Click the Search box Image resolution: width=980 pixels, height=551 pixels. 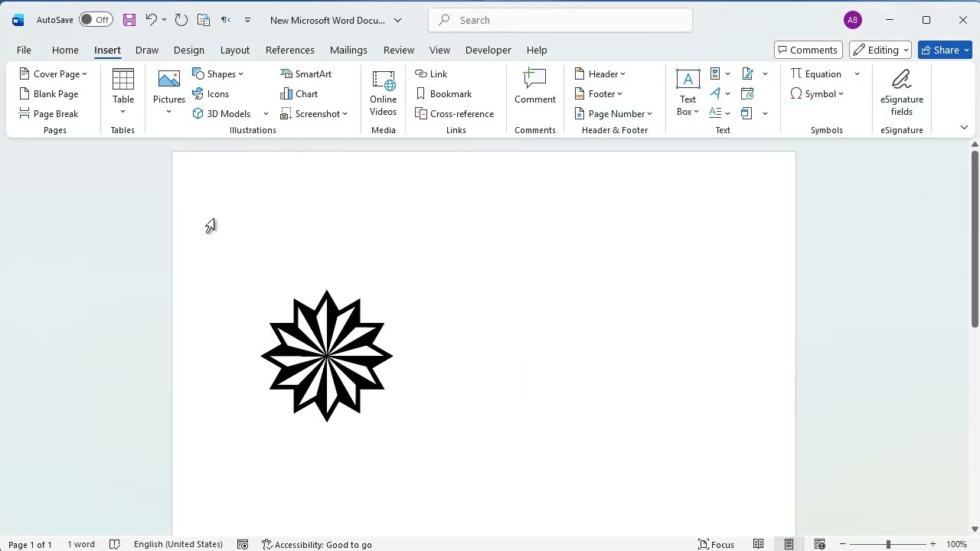tap(560, 20)
